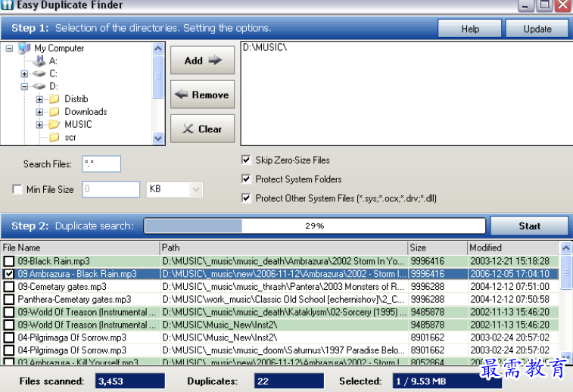573x392 pixels.
Task: Uncheck 09 Ambrazura - Black Rain.mp3
Action: 9,274
